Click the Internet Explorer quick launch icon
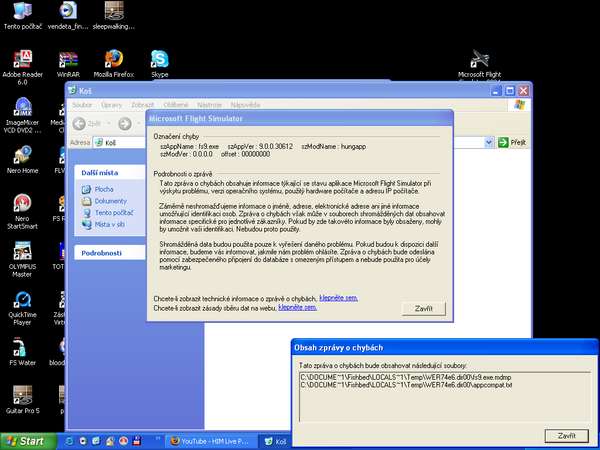The width and height of the screenshot is (600, 450). coord(69,441)
